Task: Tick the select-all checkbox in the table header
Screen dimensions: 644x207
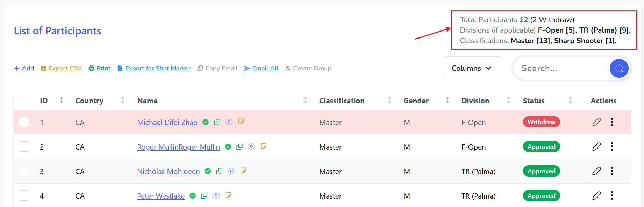Action: (x=24, y=101)
